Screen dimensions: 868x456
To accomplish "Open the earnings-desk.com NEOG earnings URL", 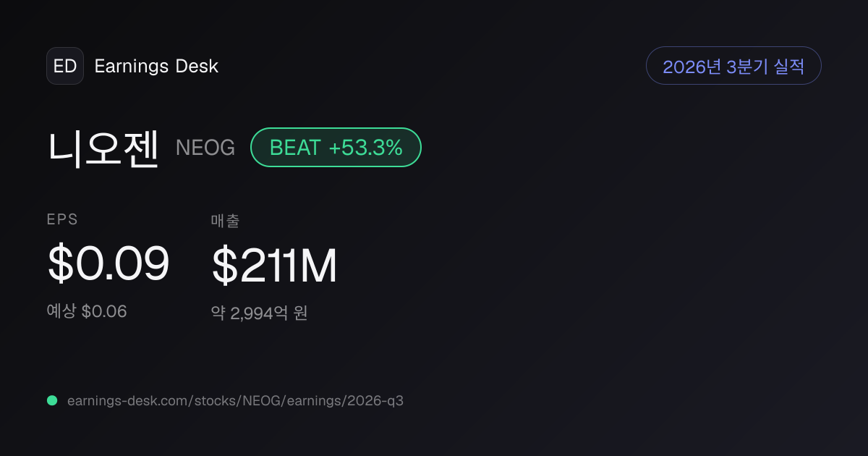I will click(235, 400).
